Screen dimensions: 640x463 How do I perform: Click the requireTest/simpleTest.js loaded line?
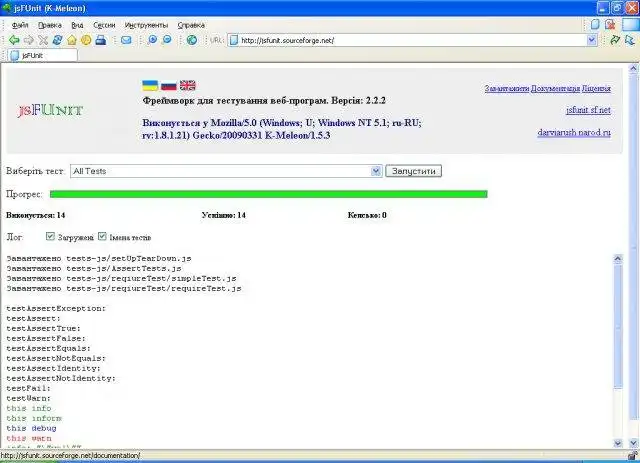(121, 278)
